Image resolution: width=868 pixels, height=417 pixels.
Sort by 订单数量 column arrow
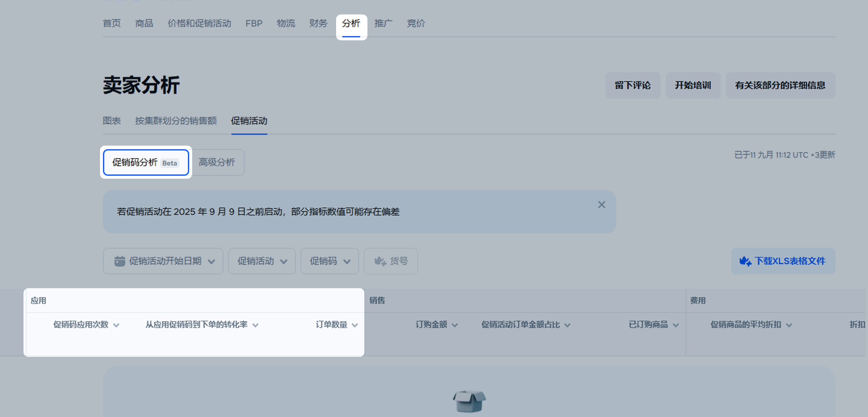pyautogui.click(x=354, y=325)
